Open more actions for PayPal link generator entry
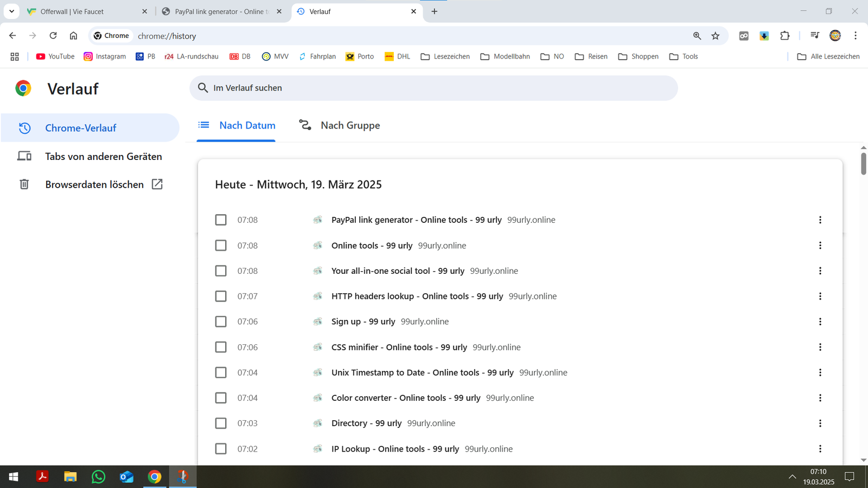 [x=820, y=220]
